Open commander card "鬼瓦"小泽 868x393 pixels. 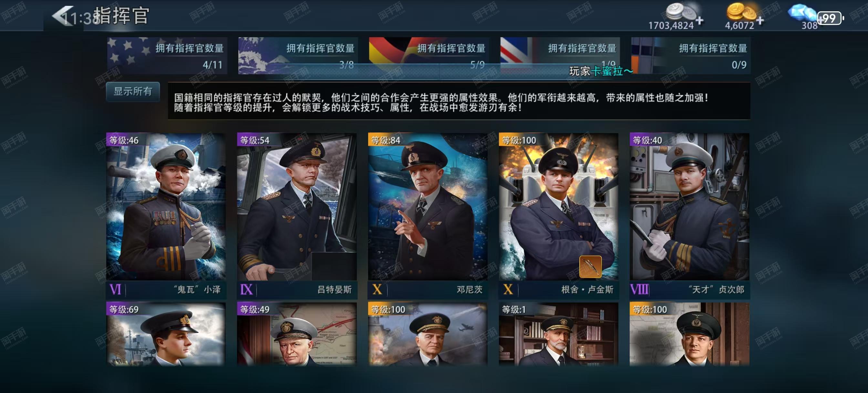click(x=166, y=216)
